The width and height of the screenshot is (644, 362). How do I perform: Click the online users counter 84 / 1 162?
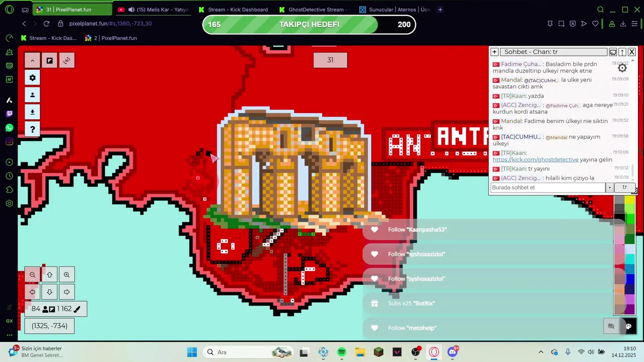pyautogui.click(x=55, y=309)
